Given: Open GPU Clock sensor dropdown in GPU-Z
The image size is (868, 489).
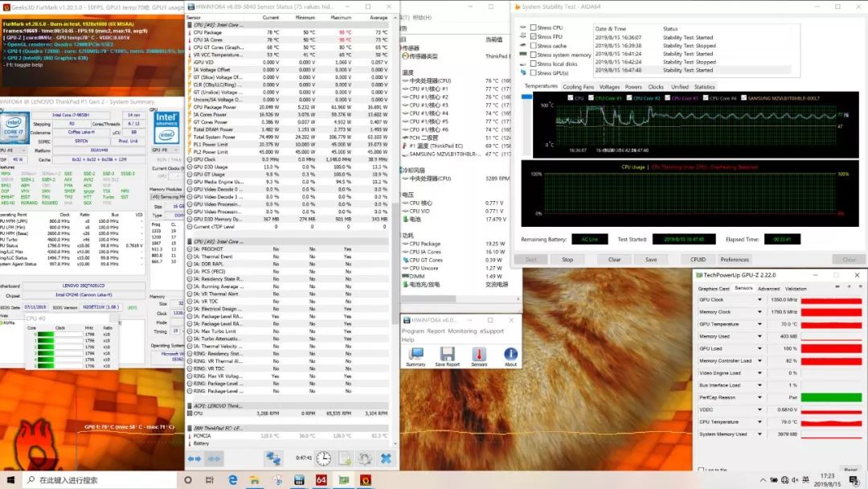Looking at the screenshot, I should tap(759, 300).
